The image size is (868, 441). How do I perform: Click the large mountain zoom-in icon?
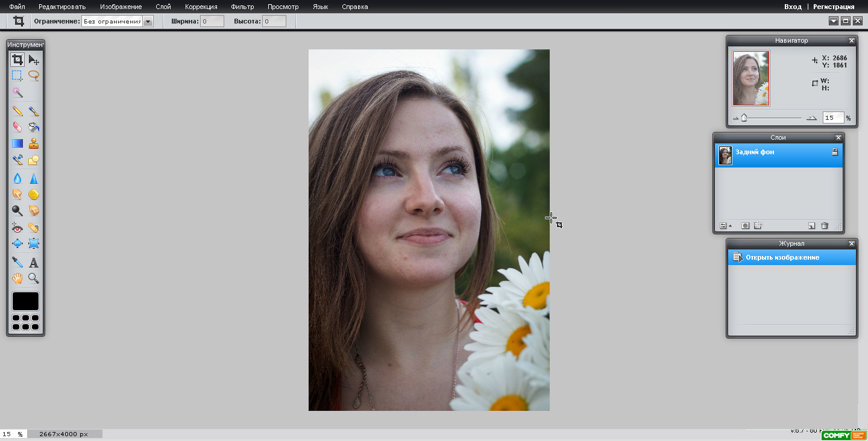pos(811,118)
